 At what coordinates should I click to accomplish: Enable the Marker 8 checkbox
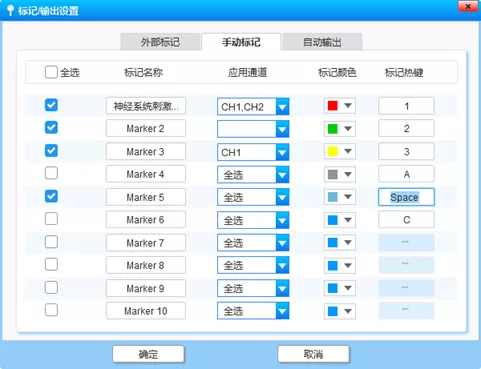[51, 265]
